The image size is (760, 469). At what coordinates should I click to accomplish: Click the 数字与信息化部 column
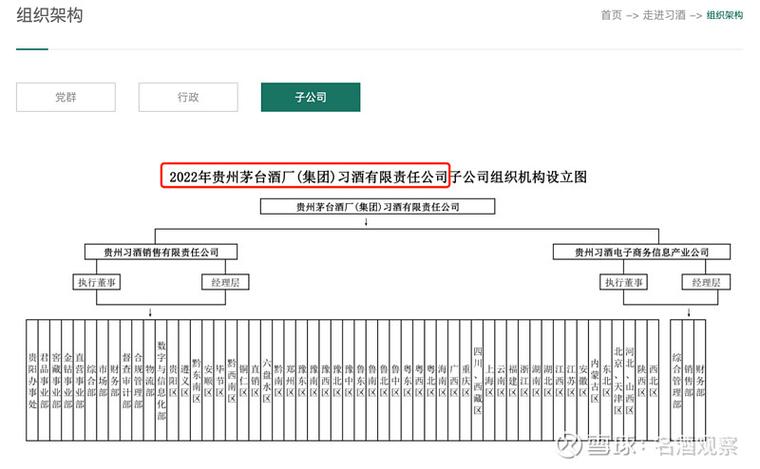coord(161,380)
